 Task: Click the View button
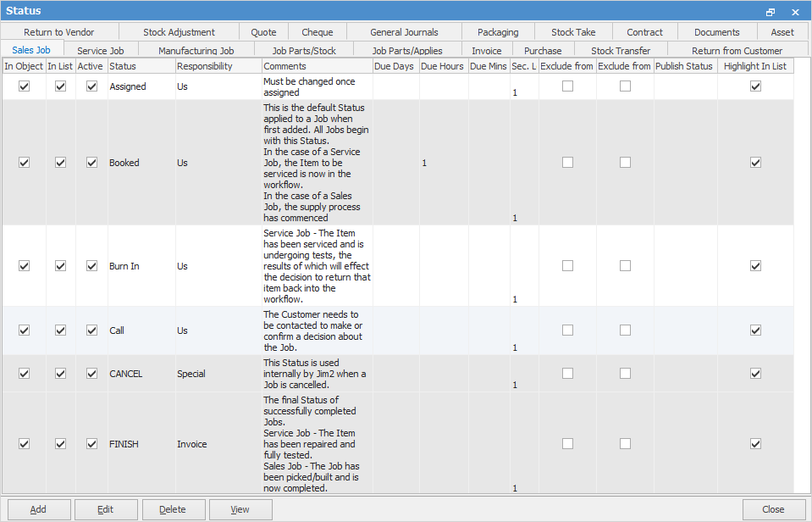click(x=240, y=509)
